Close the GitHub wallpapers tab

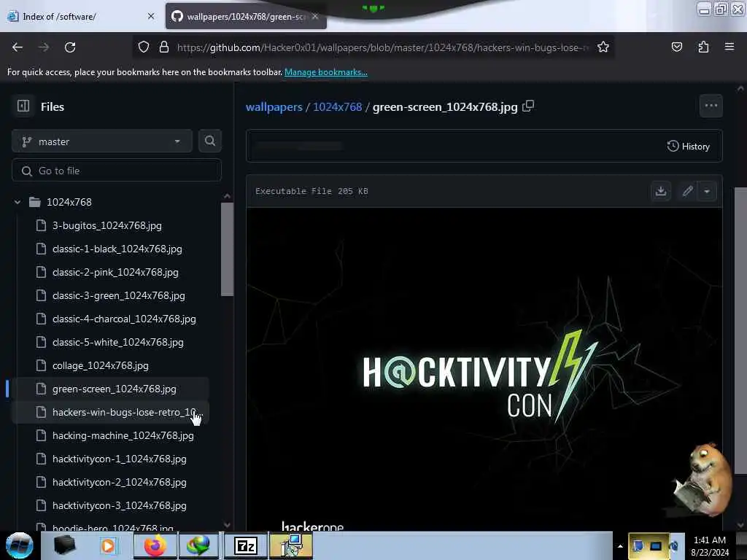click(315, 16)
